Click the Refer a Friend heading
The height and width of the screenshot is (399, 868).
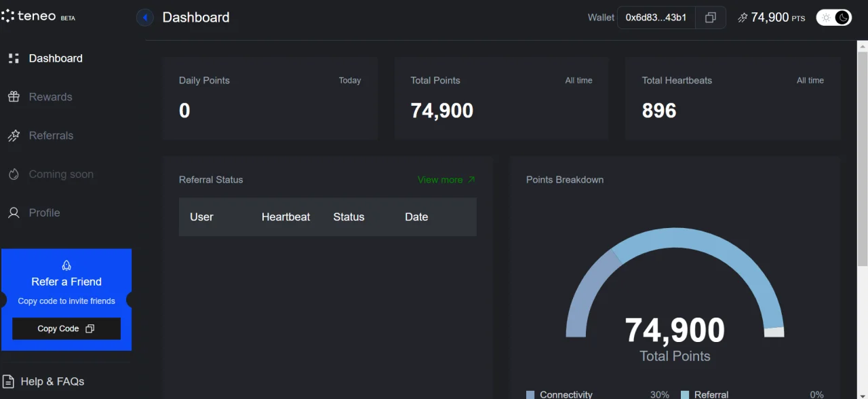click(66, 282)
